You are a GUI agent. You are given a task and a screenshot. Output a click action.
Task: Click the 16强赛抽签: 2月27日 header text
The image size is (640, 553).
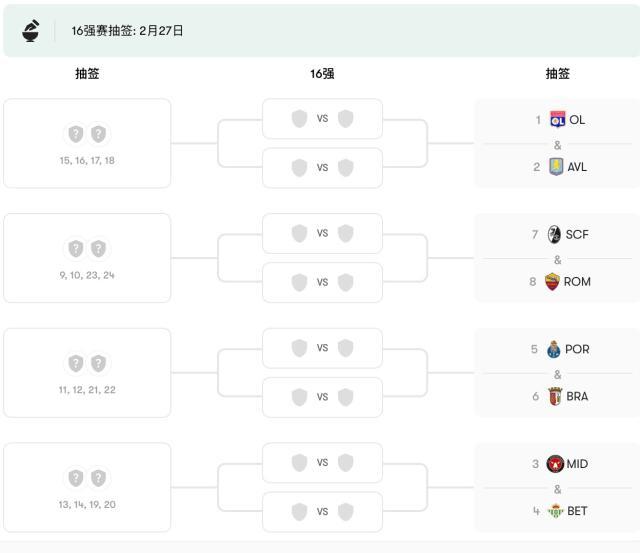point(127,31)
